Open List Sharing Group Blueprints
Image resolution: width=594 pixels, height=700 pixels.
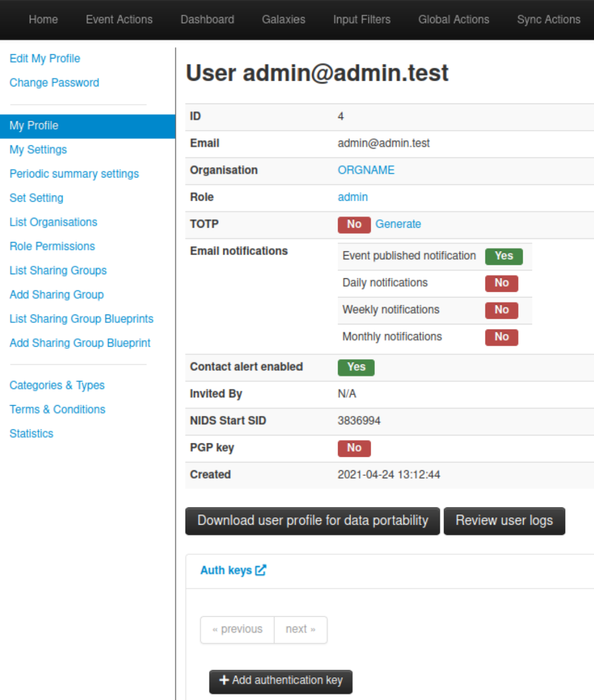[82, 319]
